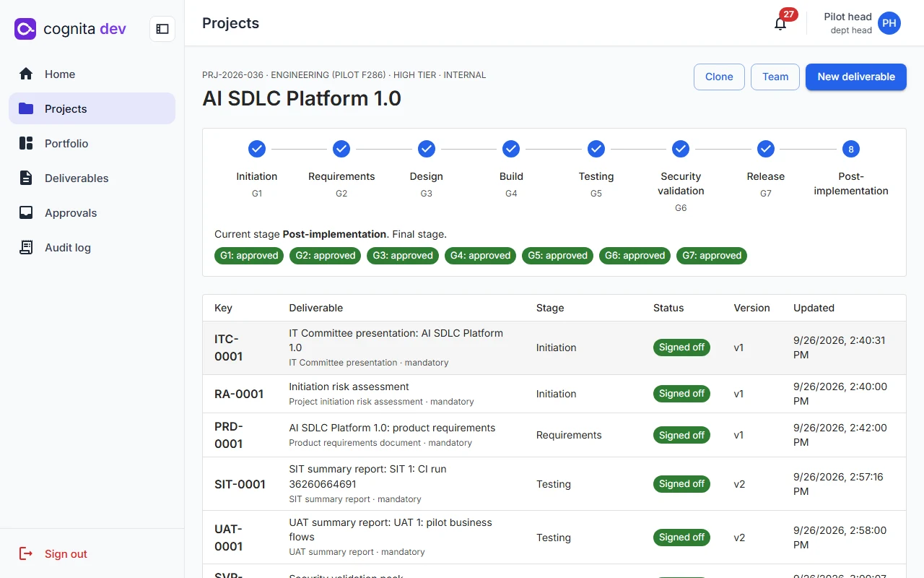
Task: Go to Home in the sidebar
Action: tap(92, 74)
